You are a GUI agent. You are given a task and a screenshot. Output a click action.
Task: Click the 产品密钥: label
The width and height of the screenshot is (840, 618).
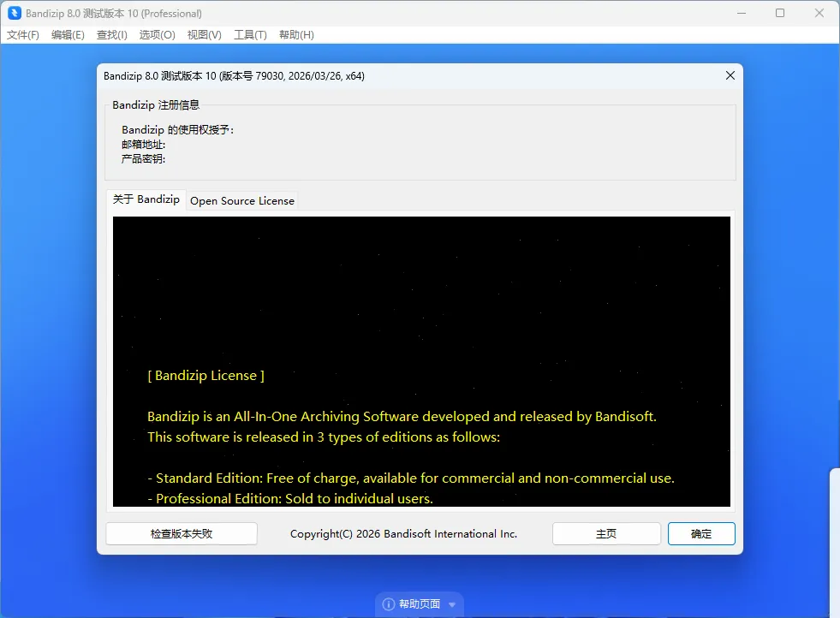(143, 159)
